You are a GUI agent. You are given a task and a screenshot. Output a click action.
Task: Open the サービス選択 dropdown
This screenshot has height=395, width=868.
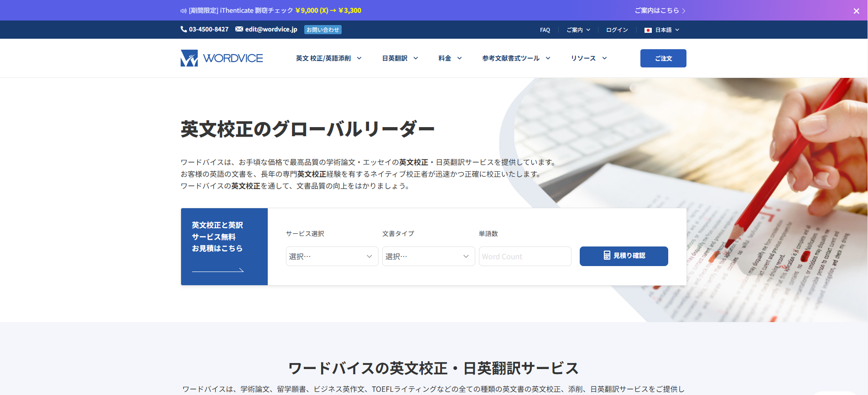tap(332, 256)
